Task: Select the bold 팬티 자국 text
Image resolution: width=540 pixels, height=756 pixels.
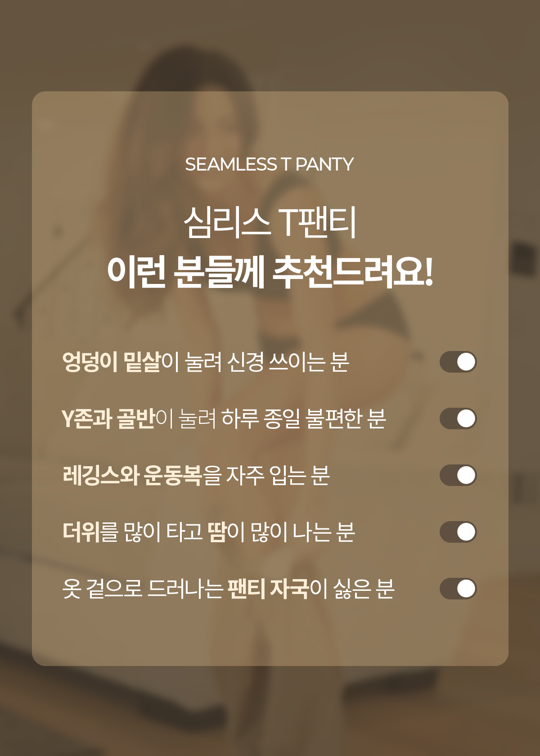Action: tap(268, 589)
